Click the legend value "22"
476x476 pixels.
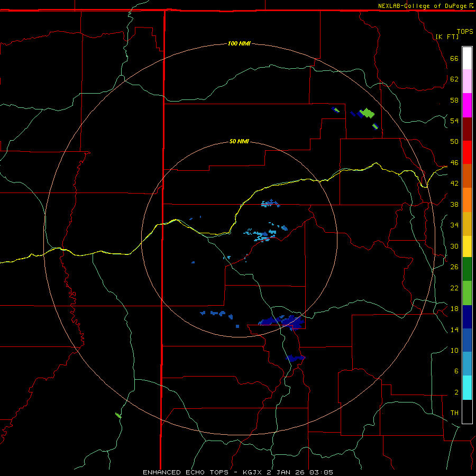pos(454,288)
